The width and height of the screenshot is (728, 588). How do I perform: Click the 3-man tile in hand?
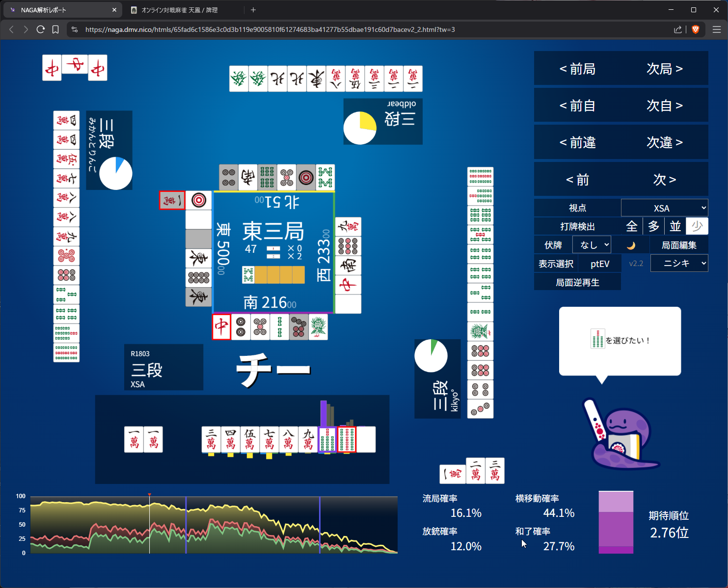[211, 439]
